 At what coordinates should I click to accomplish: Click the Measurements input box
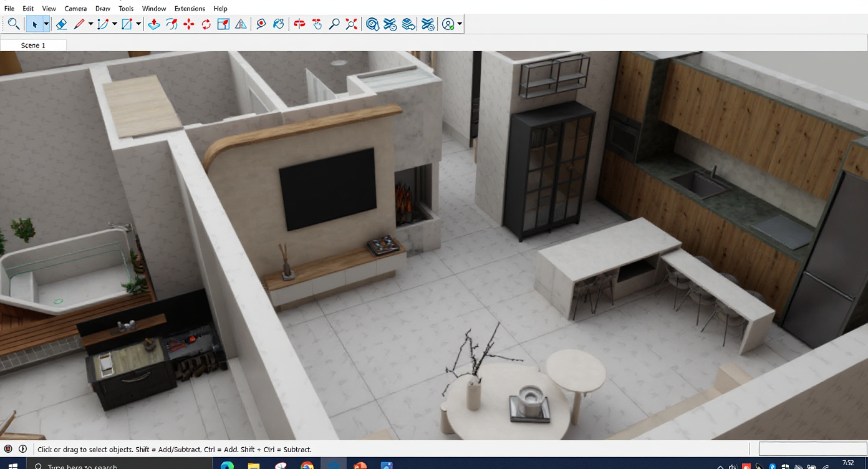click(x=812, y=449)
